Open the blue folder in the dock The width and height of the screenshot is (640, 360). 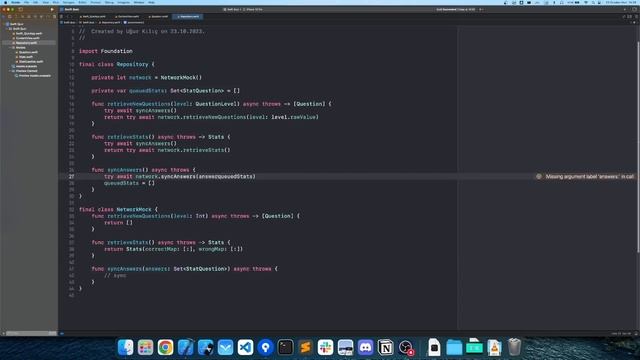pos(454,347)
